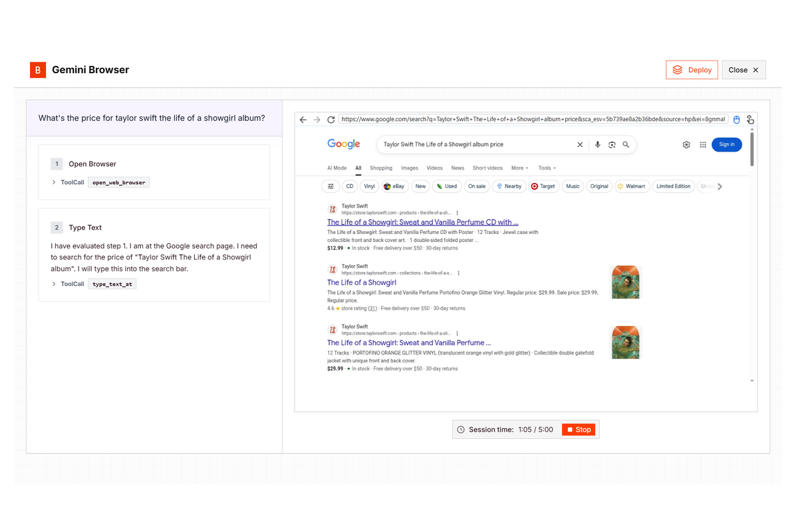Switch to the Images tab
The width and height of the screenshot is (798, 532).
coord(409,168)
